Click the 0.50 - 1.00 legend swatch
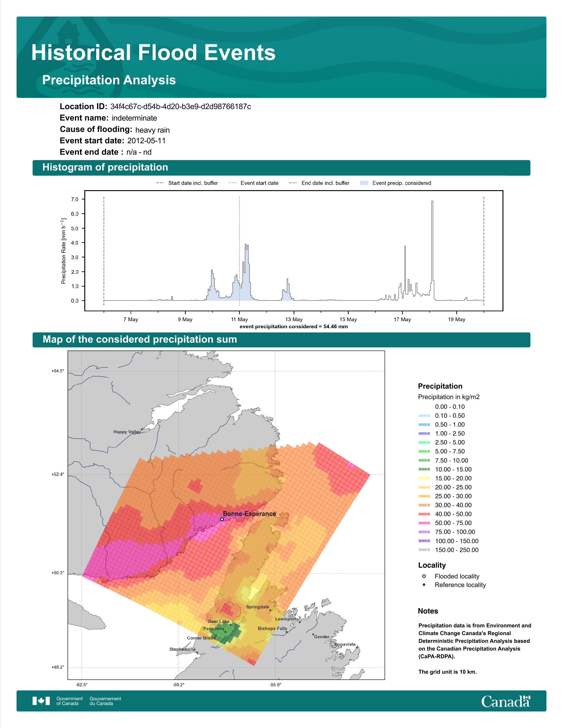The width and height of the screenshot is (563, 728). pos(424,425)
